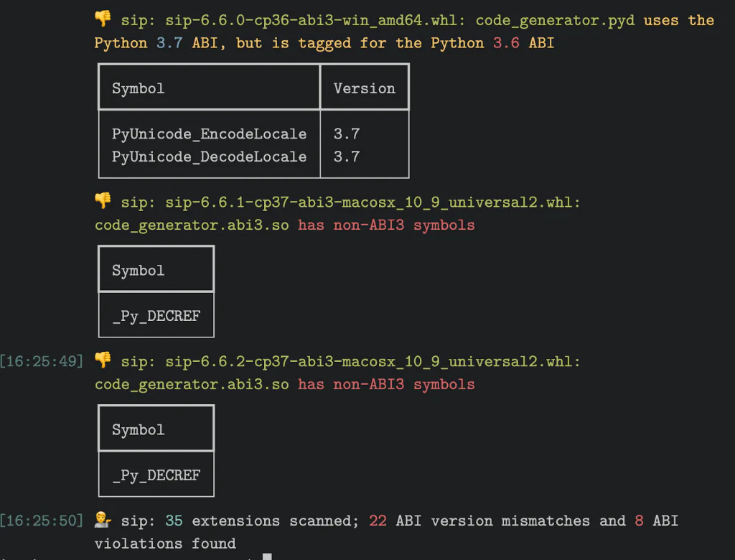Click sip-6.6.2-cp37-abi3-macosx_10_9_universal2.whl: text
This screenshot has width=735, height=560.
tap(373, 362)
